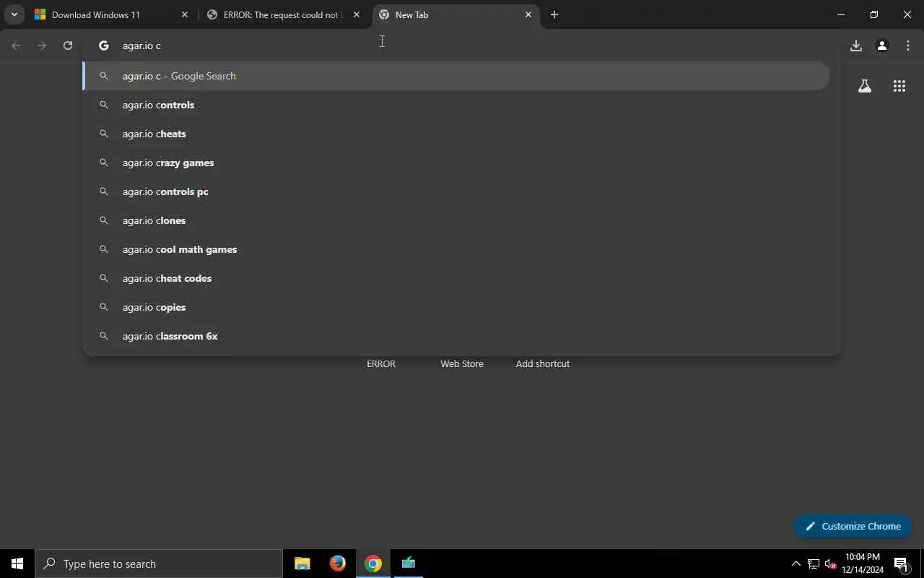The image size is (924, 578).
Task: Open the network status tray icon
Action: pos(814,564)
